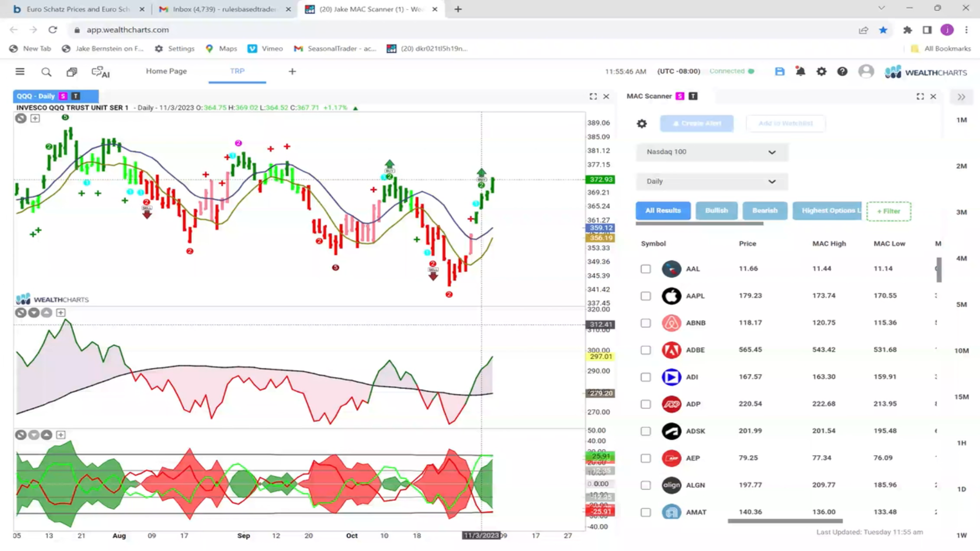980x551 pixels.
Task: Open the platform settings gear in the header
Action: (x=821, y=71)
